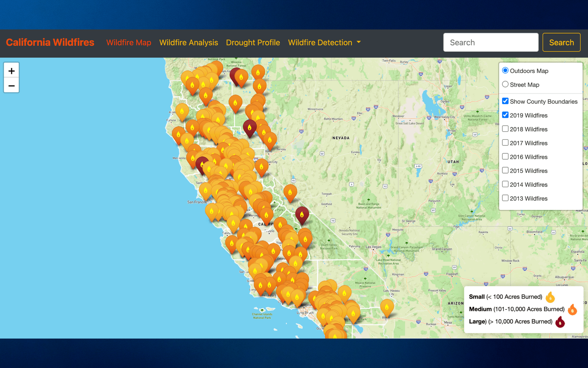
Task: Click the Death Valley National Park label
Action: (x=329, y=247)
